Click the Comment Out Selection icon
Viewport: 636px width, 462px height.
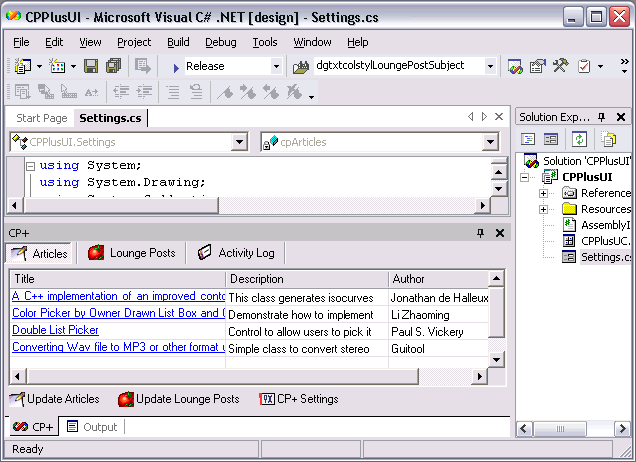click(x=173, y=92)
